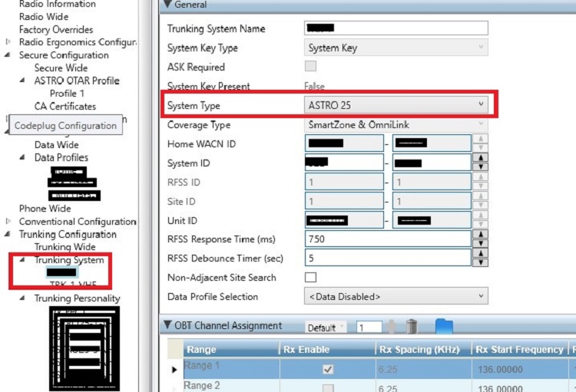Collapse Trunking Configuration tree node
This screenshot has height=392, width=576.
[9, 235]
